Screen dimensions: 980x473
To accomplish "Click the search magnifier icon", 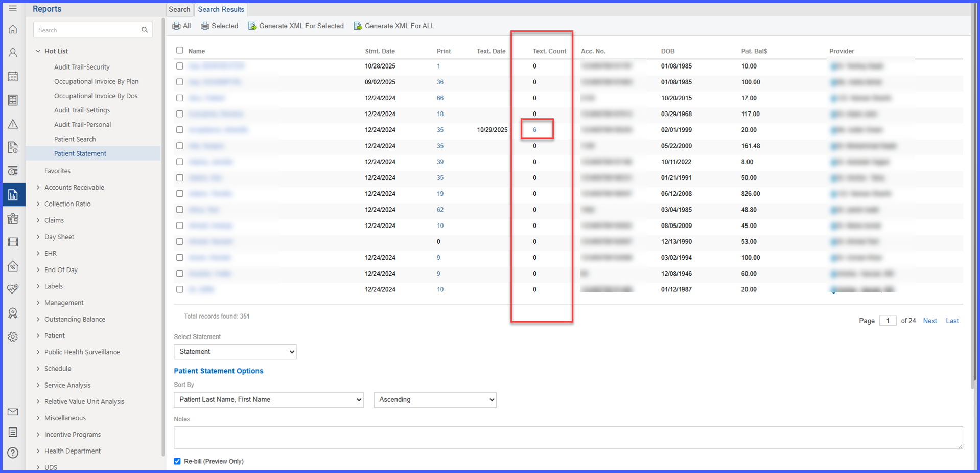I will (x=145, y=30).
